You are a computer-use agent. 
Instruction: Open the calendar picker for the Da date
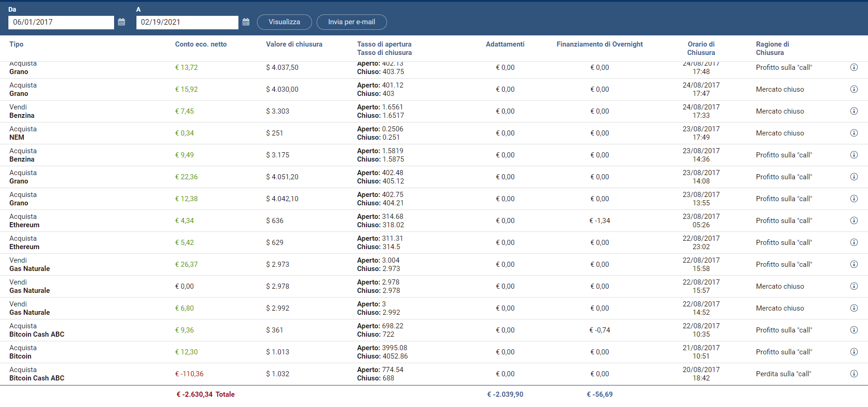[x=122, y=22]
